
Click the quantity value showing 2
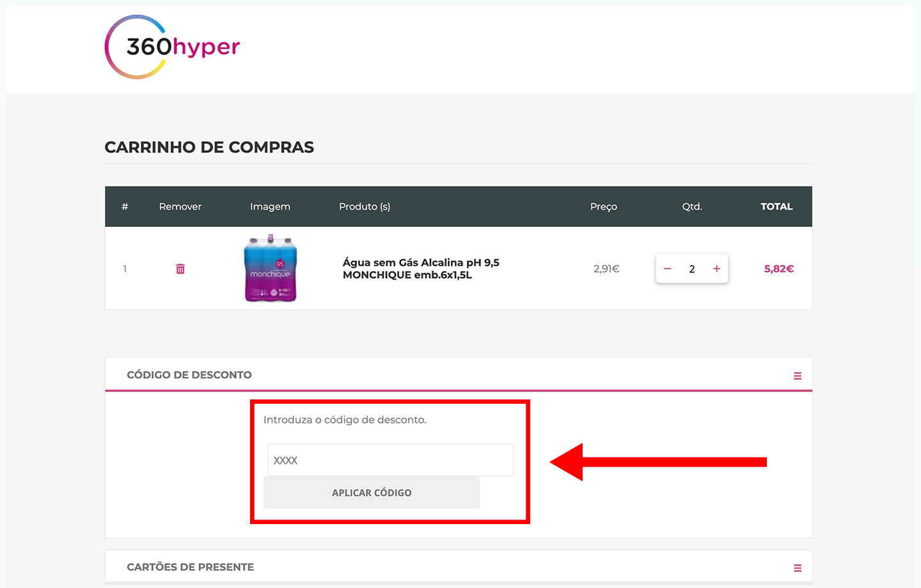pyautogui.click(x=691, y=268)
